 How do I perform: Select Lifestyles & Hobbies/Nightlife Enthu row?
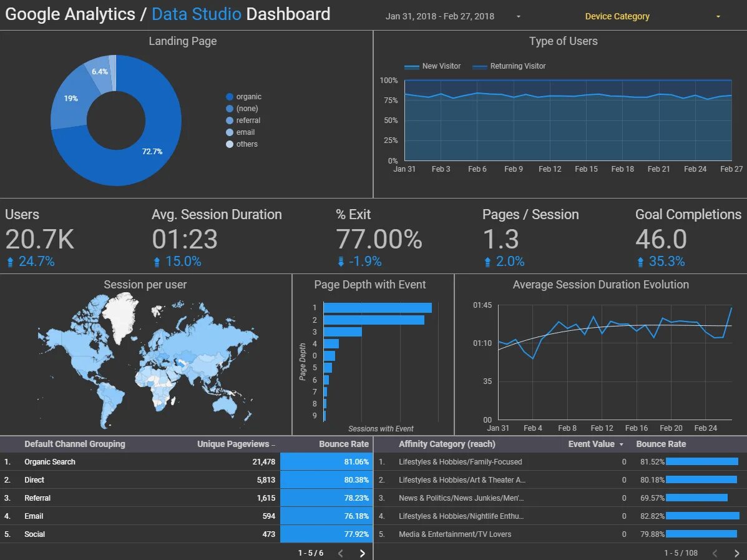[560, 516]
